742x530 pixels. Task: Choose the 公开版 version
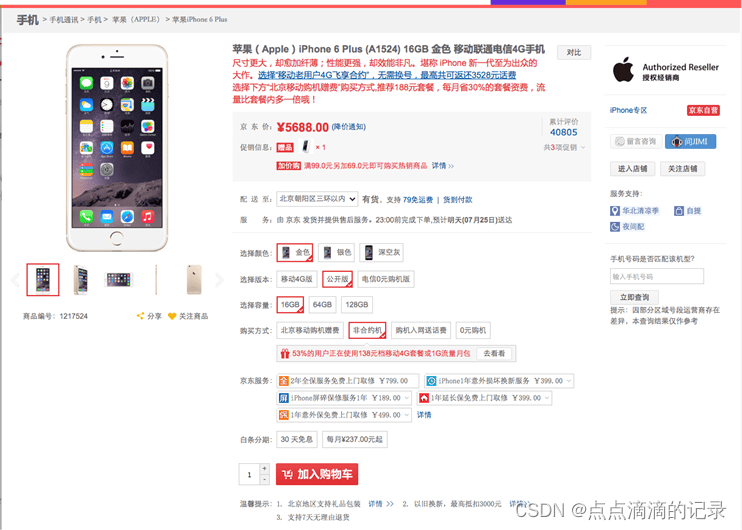pyautogui.click(x=337, y=279)
